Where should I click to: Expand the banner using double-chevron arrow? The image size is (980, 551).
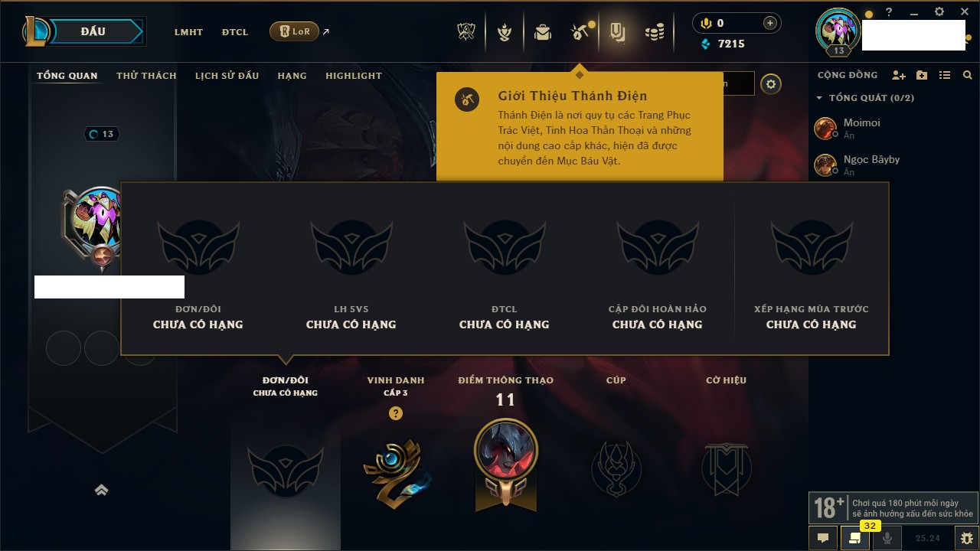[101, 491]
